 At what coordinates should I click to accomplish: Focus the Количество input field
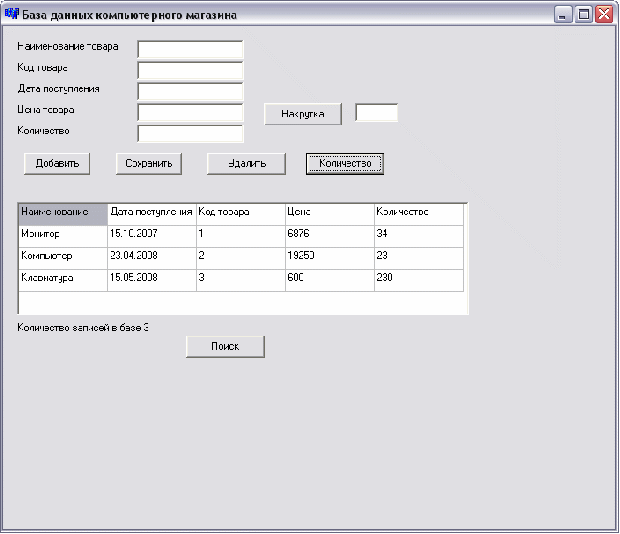190,134
